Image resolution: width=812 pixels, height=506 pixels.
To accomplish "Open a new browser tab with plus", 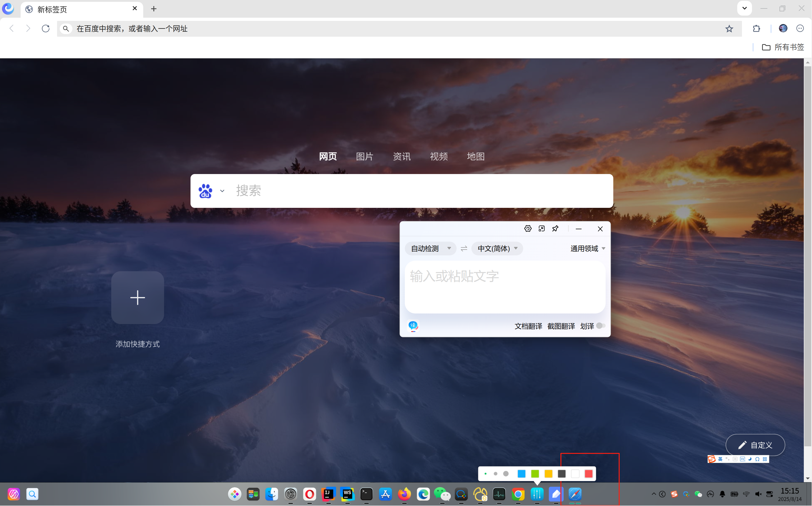I will [154, 9].
